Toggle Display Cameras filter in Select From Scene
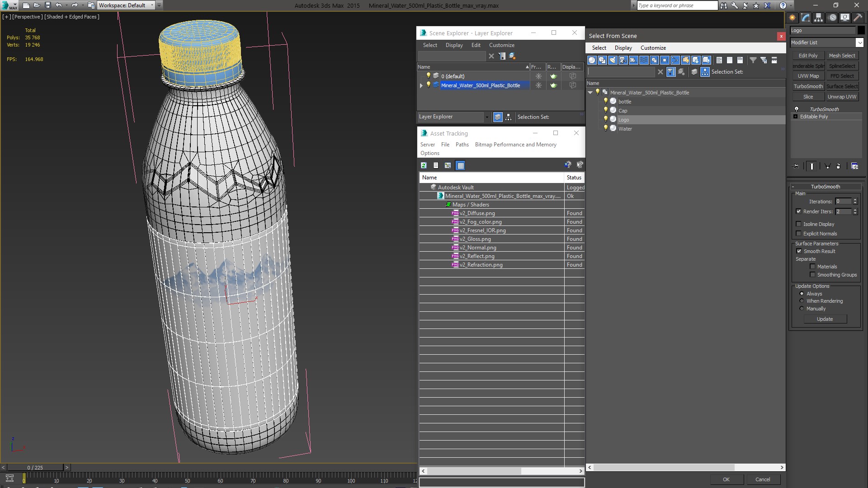868x488 pixels. click(x=623, y=60)
